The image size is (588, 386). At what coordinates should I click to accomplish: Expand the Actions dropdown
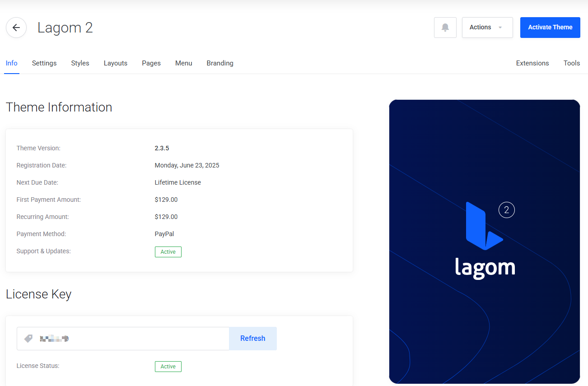[x=487, y=28]
